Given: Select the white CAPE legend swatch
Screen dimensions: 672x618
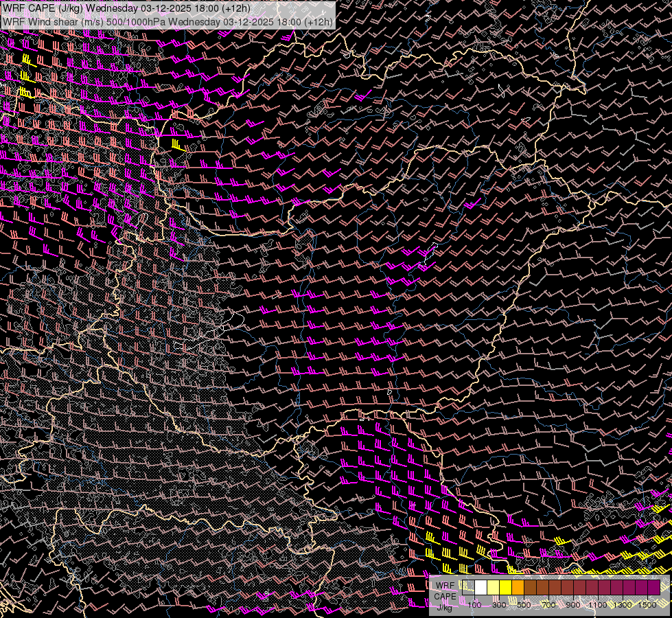Looking at the screenshot, I should (x=481, y=588).
